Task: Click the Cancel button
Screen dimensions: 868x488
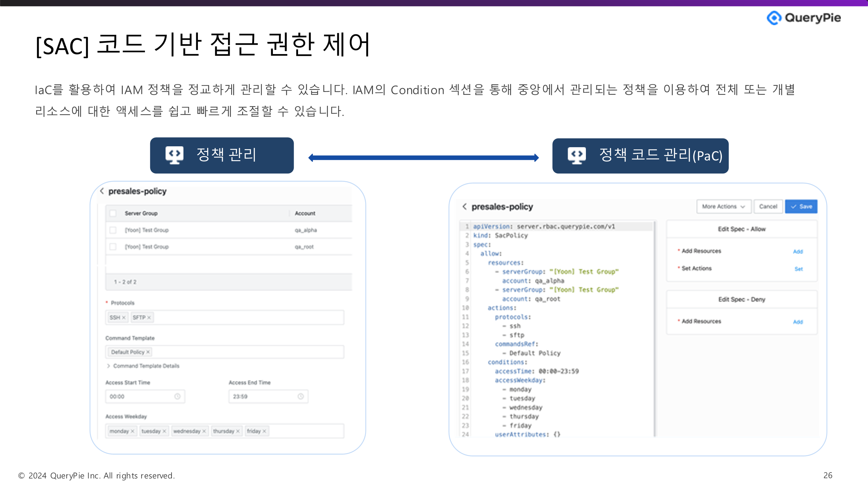Action: point(768,206)
